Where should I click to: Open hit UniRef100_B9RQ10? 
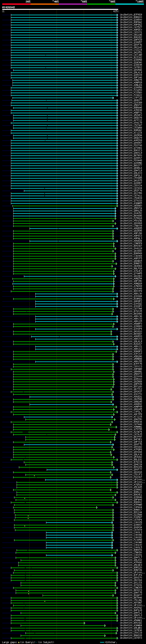click(131, 17)
